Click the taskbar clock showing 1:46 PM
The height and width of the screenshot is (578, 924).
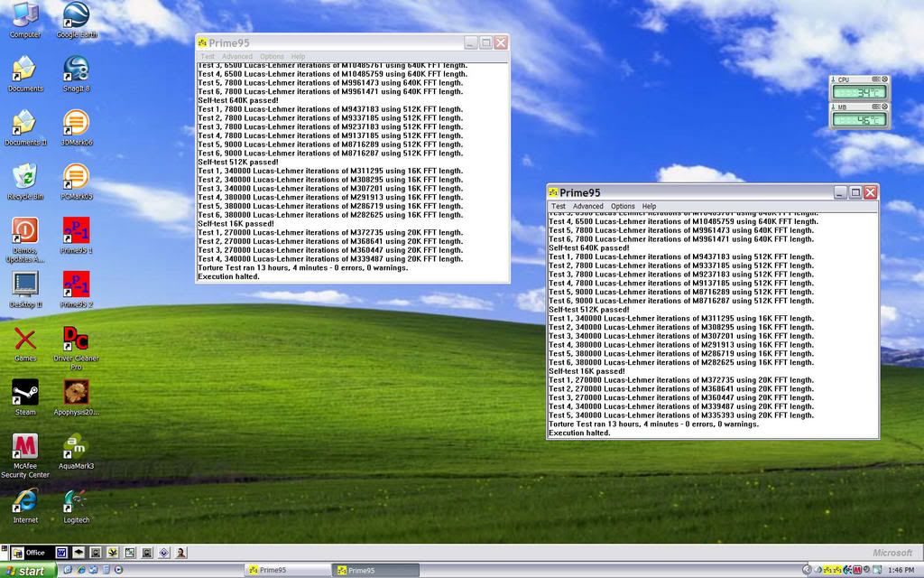[x=901, y=571]
